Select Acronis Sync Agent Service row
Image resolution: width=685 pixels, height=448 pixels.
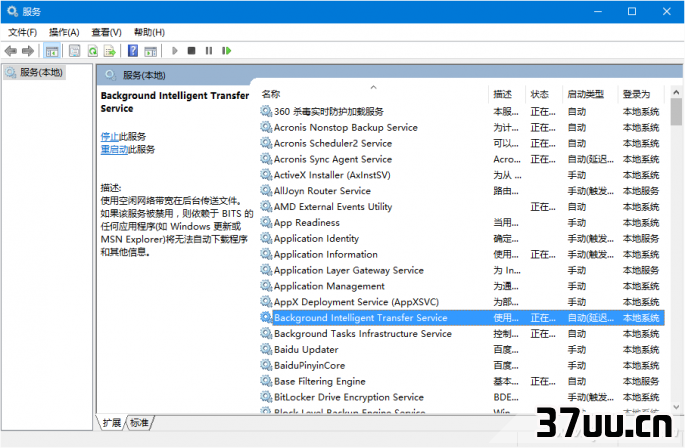click(462, 159)
